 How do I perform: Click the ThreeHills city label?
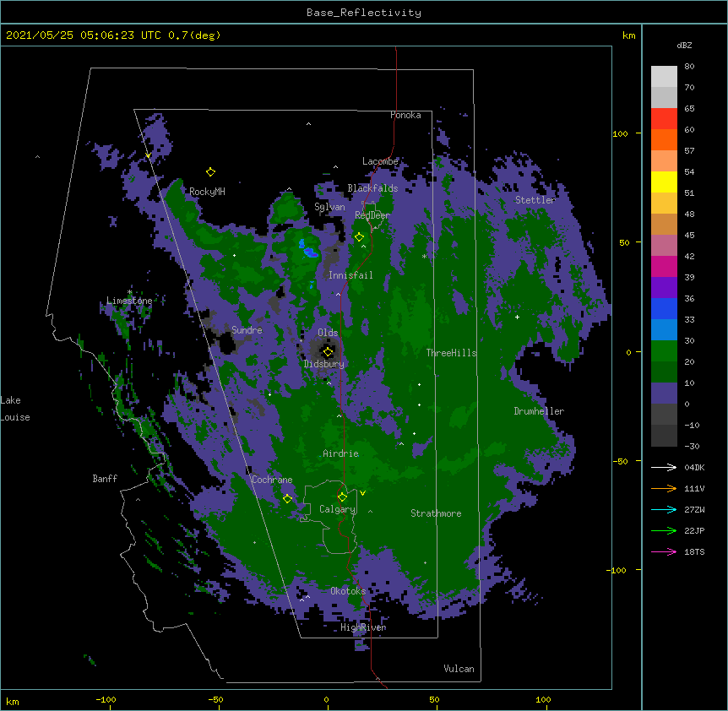[x=451, y=353]
